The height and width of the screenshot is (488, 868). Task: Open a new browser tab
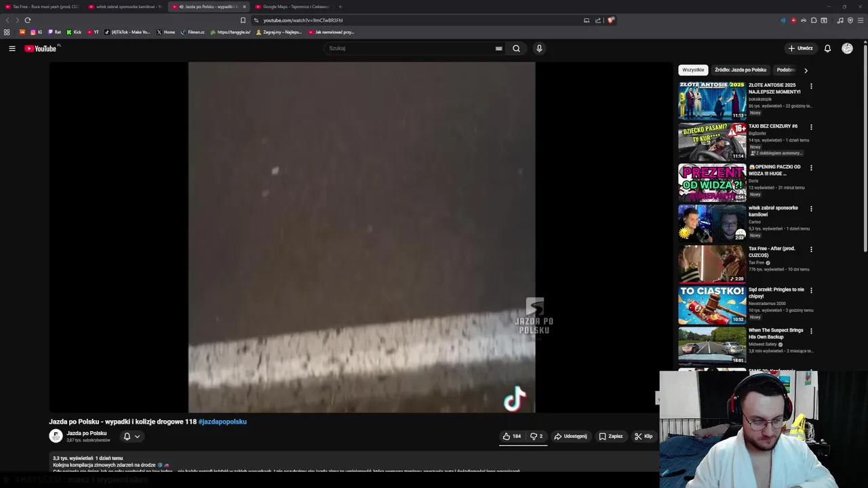click(340, 7)
